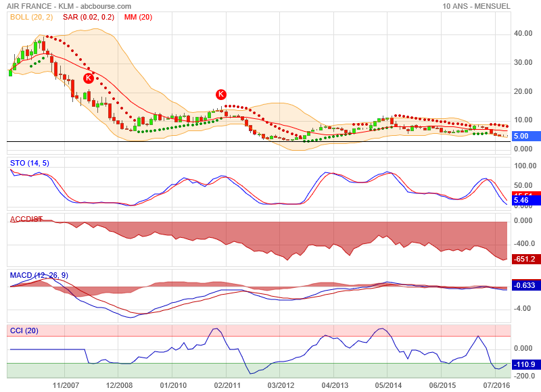Click the 05/2014 date axis label
Screen dimensions: 541x392
(388, 385)
